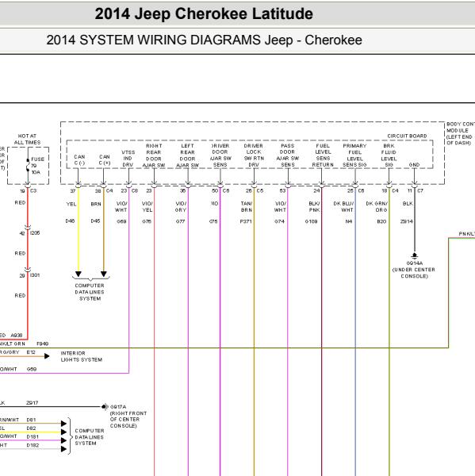Select 'DRIVER DOOR AJAR SW SENS' label
475x476 pixels.
220,155
